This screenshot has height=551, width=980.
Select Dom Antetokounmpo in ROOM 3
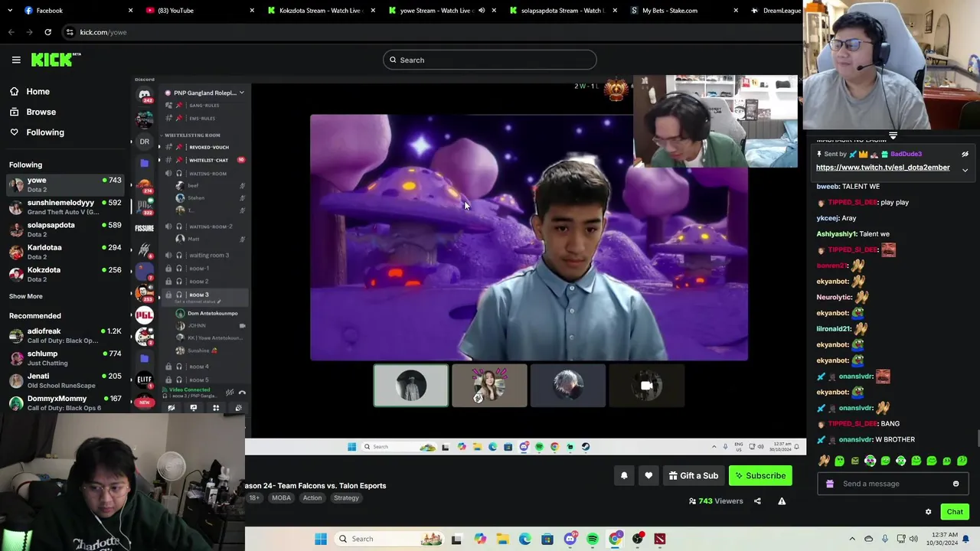coord(207,313)
